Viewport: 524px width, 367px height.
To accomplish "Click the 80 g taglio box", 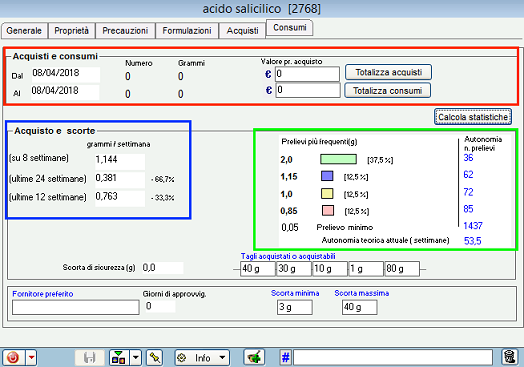I will tap(402, 269).
